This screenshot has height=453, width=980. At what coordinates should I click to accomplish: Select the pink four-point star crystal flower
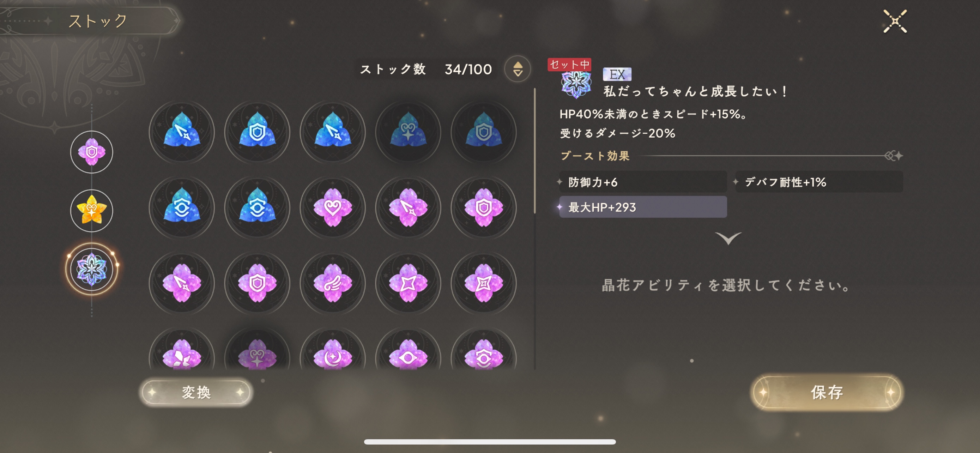tap(408, 283)
